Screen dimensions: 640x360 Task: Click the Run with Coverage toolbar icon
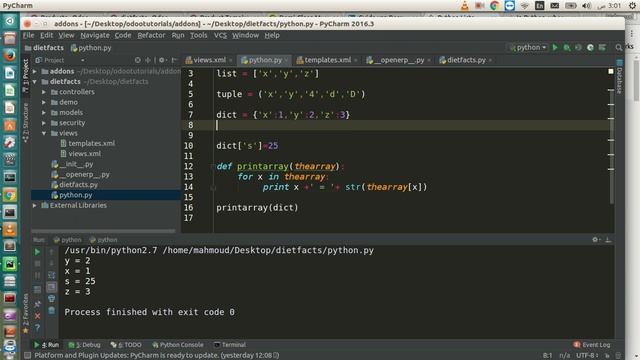point(578,47)
